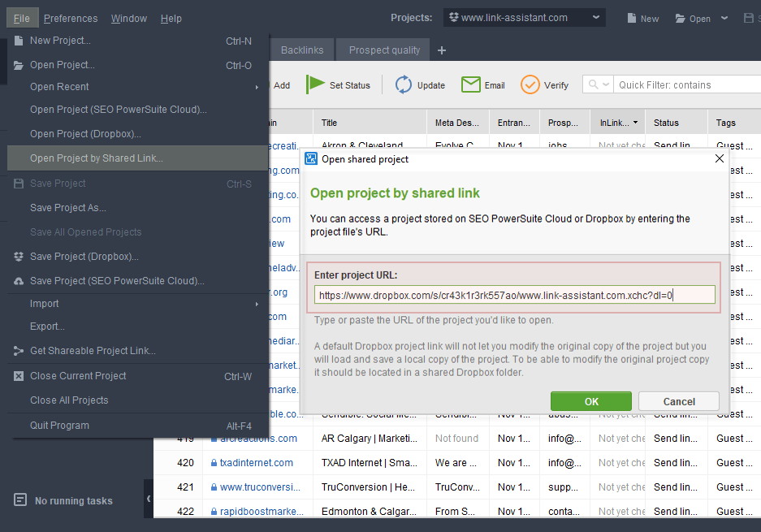Click the InLink column sort arrow
This screenshot has height=532, width=761.
click(635, 123)
